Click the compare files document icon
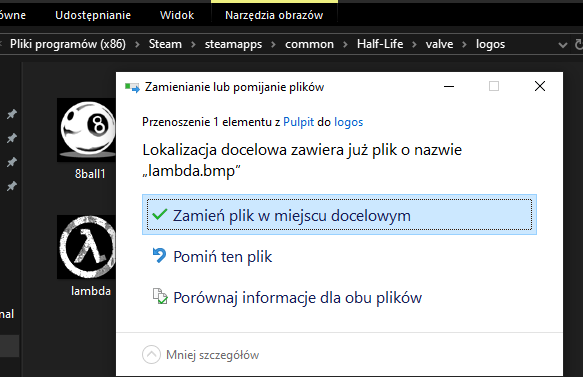The image size is (583, 377). click(160, 296)
